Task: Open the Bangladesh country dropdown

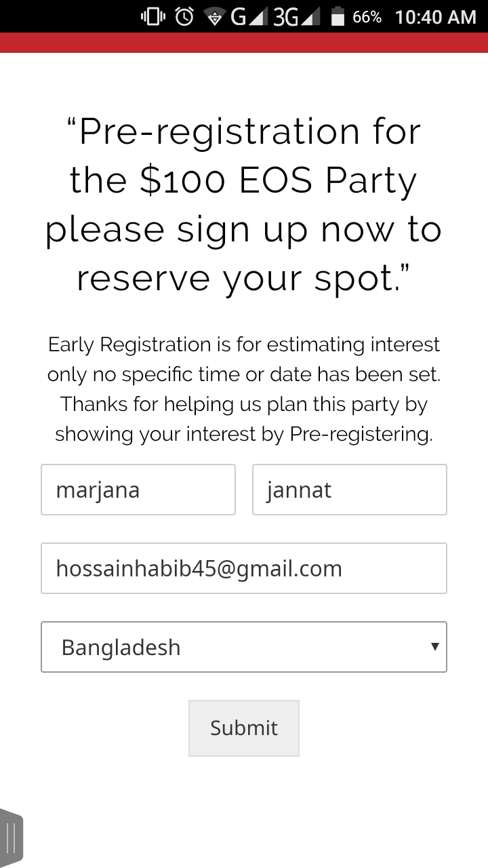Action: coord(230,647)
